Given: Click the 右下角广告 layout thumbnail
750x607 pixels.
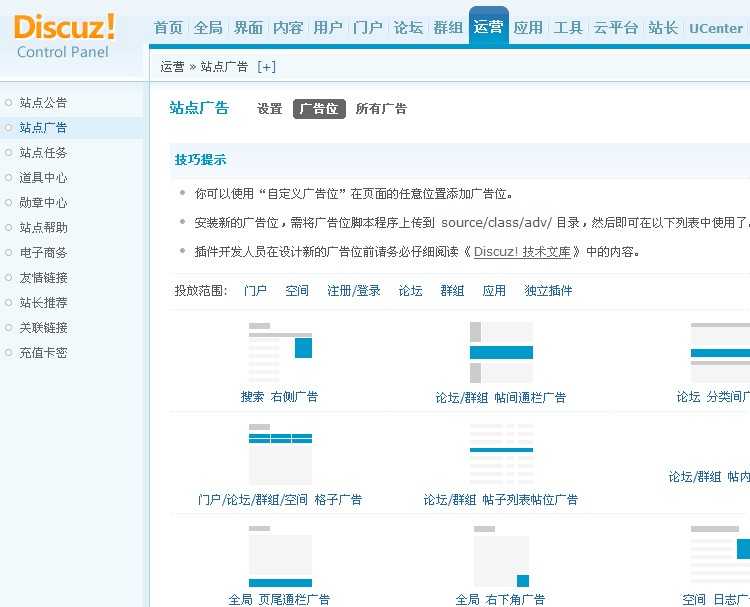Looking at the screenshot, I should click(x=501, y=556).
